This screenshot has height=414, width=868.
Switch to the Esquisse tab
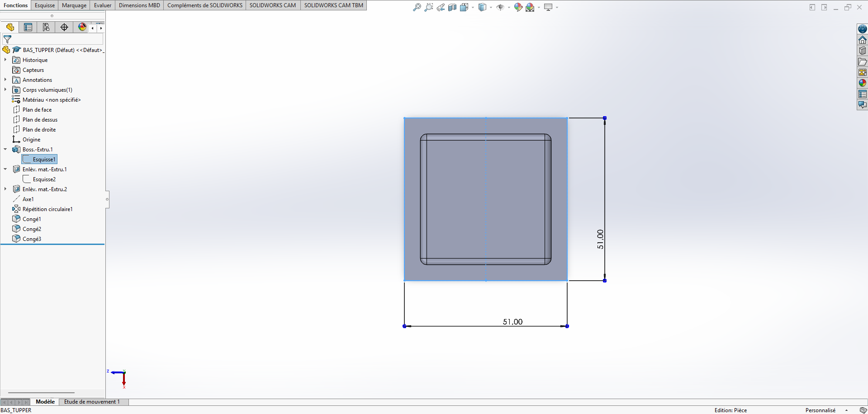(45, 5)
